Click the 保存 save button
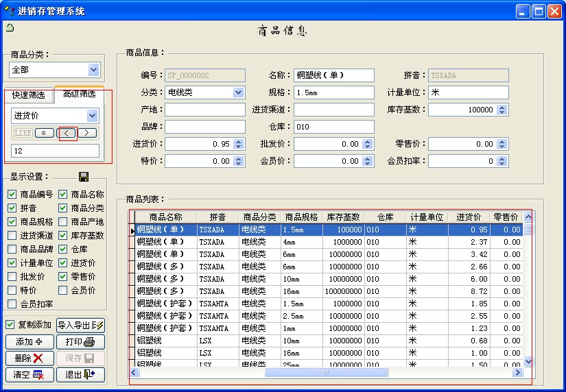Image resolution: width=566 pixels, height=392 pixels. tap(80, 358)
